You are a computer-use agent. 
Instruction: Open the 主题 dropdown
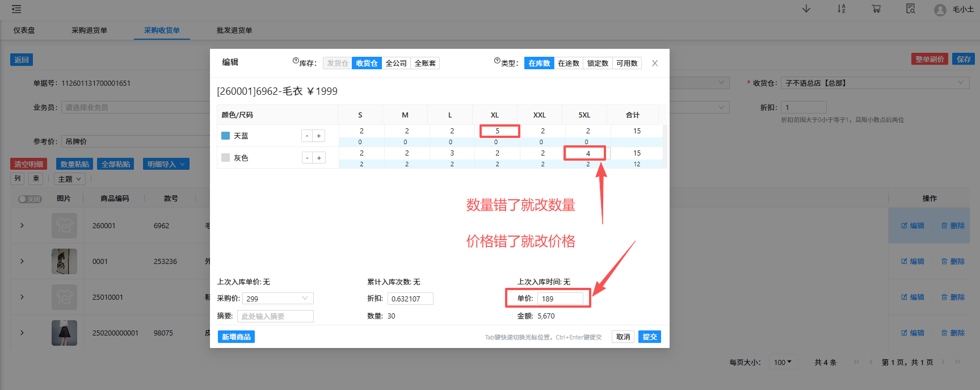tap(69, 179)
